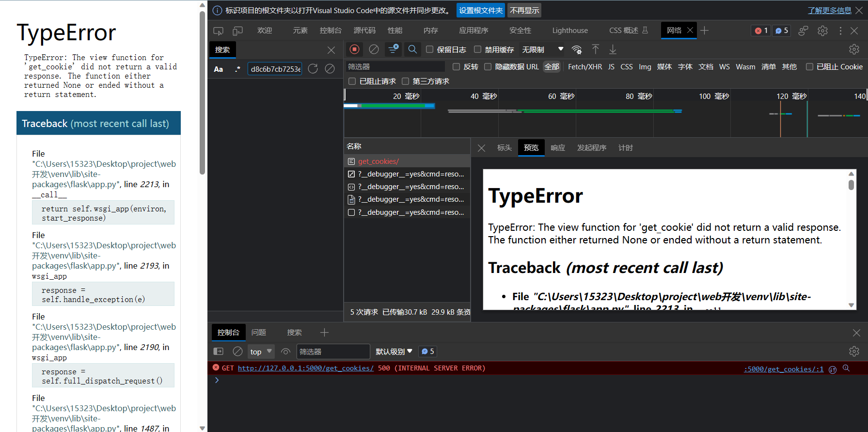The height and width of the screenshot is (432, 868).
Task: Clear the search panel results icon
Action: [x=330, y=69]
